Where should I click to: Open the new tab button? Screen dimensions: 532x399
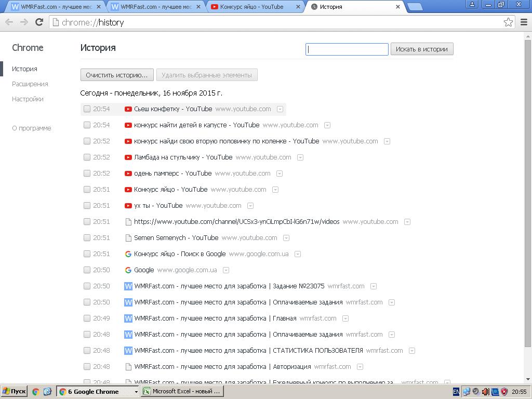pyautogui.click(x=414, y=7)
